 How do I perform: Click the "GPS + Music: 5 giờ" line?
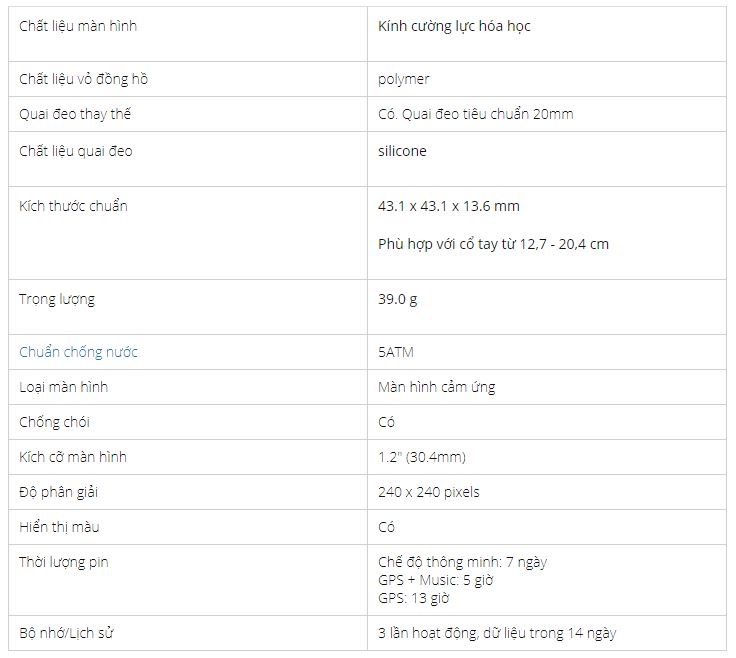(x=436, y=580)
